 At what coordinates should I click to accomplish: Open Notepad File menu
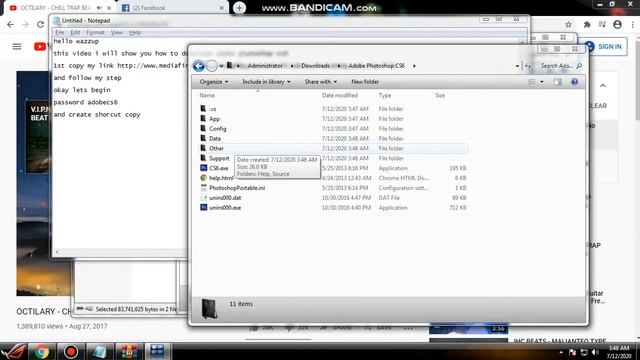pyautogui.click(x=60, y=33)
